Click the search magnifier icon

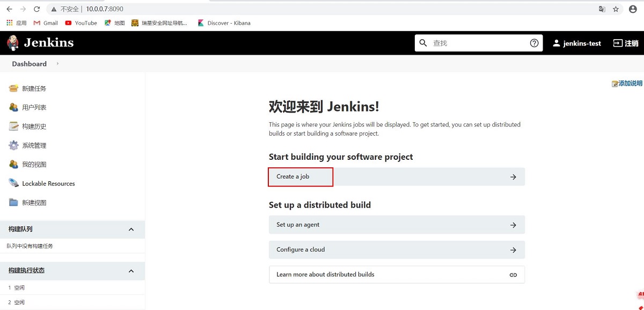pyautogui.click(x=423, y=43)
